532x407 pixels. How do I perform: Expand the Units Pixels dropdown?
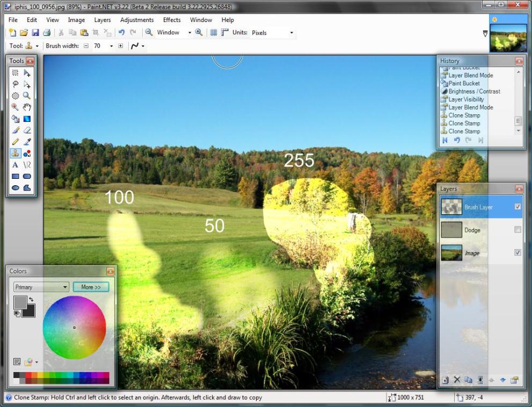point(291,33)
